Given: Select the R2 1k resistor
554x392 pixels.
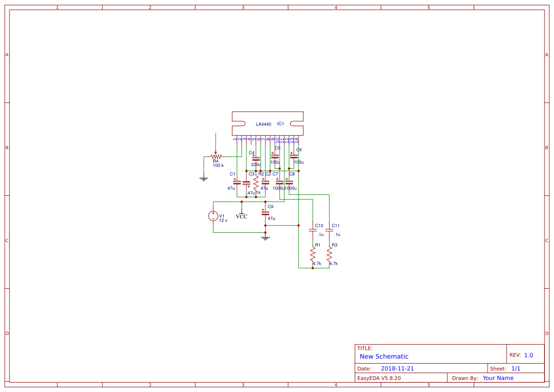Looking at the screenshot, I should pos(256,182).
